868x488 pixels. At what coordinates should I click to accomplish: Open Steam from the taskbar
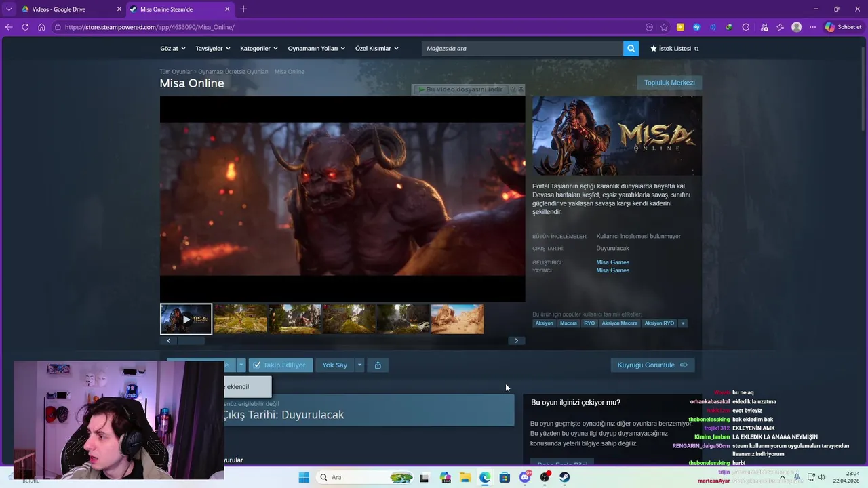(x=564, y=477)
